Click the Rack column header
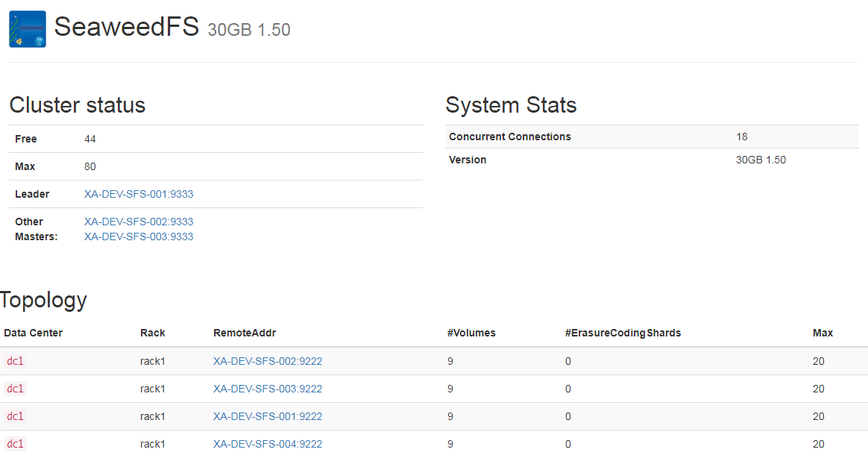 (x=153, y=333)
